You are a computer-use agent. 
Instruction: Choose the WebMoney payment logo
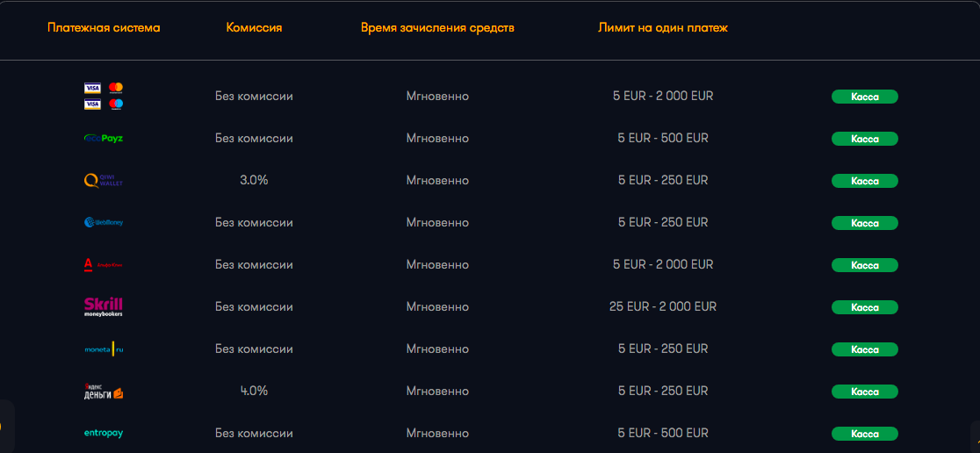pyautogui.click(x=104, y=223)
